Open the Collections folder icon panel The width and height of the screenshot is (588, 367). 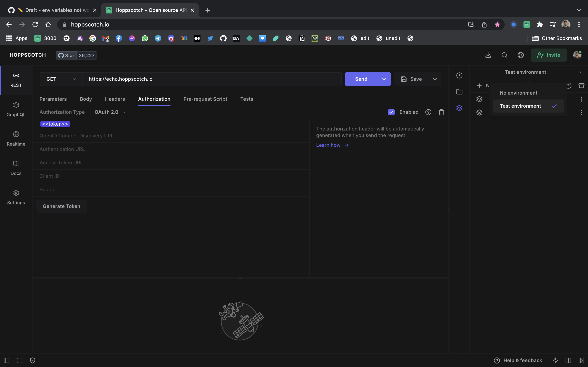click(x=459, y=92)
